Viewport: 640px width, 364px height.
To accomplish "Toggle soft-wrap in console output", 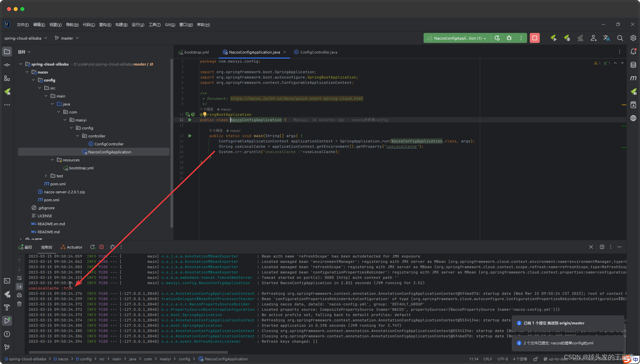I will 19,278.
